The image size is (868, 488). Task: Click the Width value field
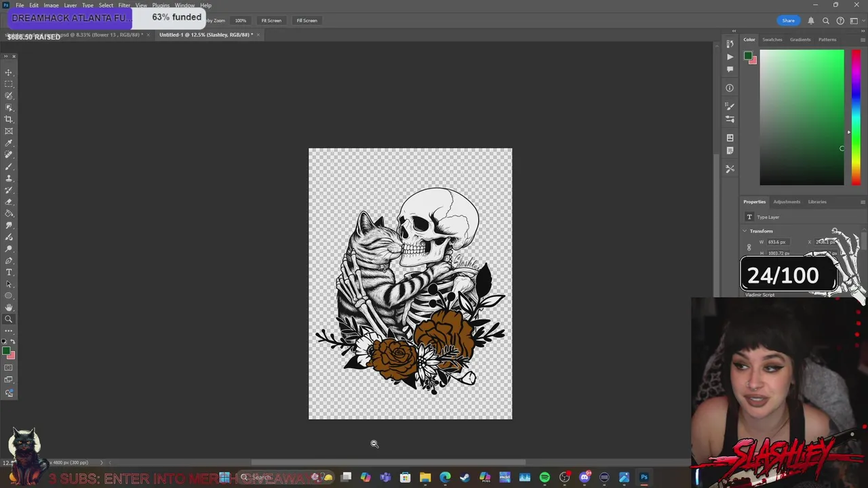[777, 242]
